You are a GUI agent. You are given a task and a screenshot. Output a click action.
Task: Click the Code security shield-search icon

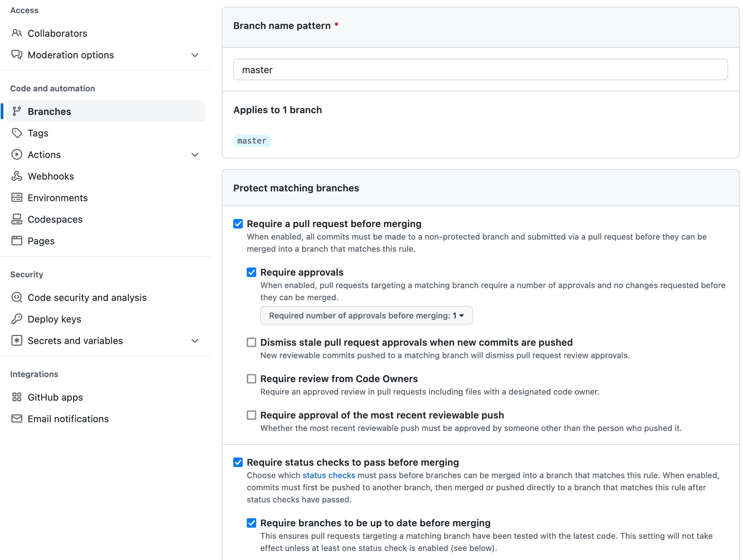(17, 297)
